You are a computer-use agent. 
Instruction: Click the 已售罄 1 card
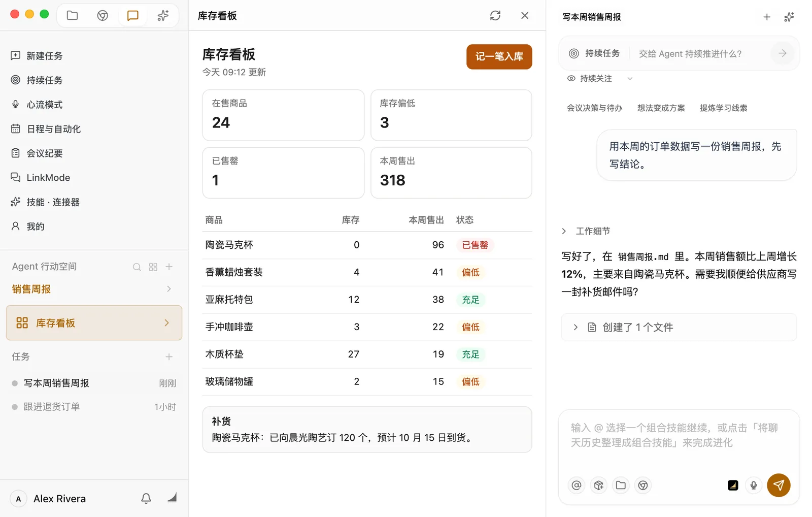(x=283, y=173)
